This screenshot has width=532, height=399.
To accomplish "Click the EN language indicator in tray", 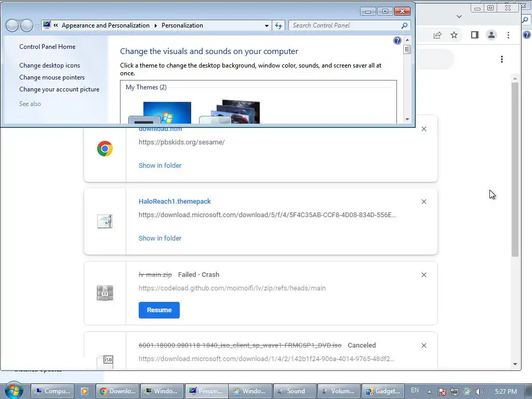I will point(415,390).
